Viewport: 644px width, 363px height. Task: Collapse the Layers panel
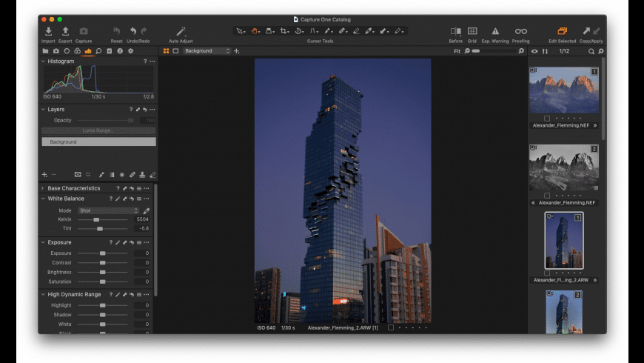[x=43, y=110]
